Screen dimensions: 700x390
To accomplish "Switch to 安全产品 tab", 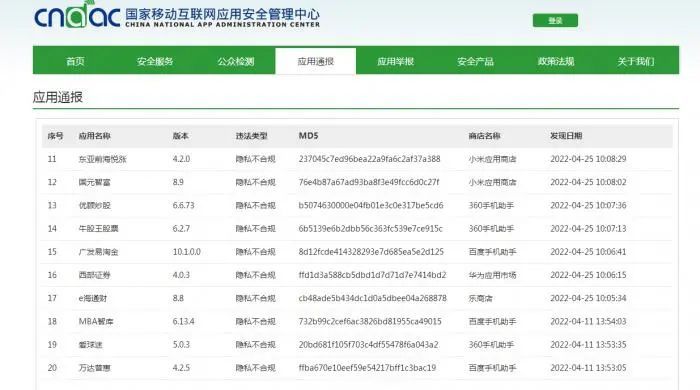I will coord(475,62).
